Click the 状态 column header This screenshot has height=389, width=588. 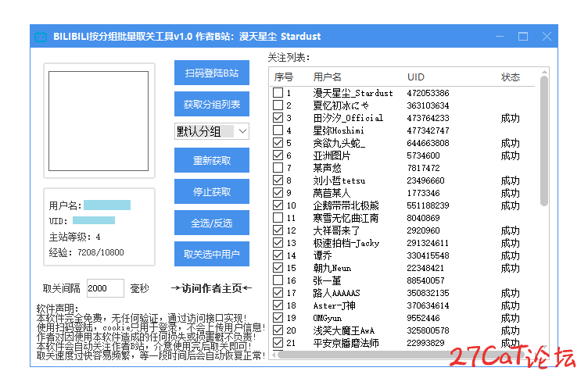coord(511,77)
